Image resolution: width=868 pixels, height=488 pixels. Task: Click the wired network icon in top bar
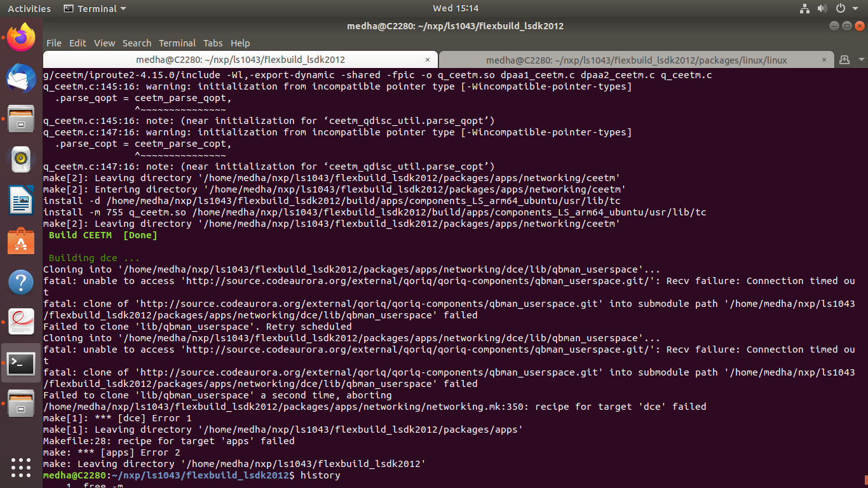coord(804,8)
